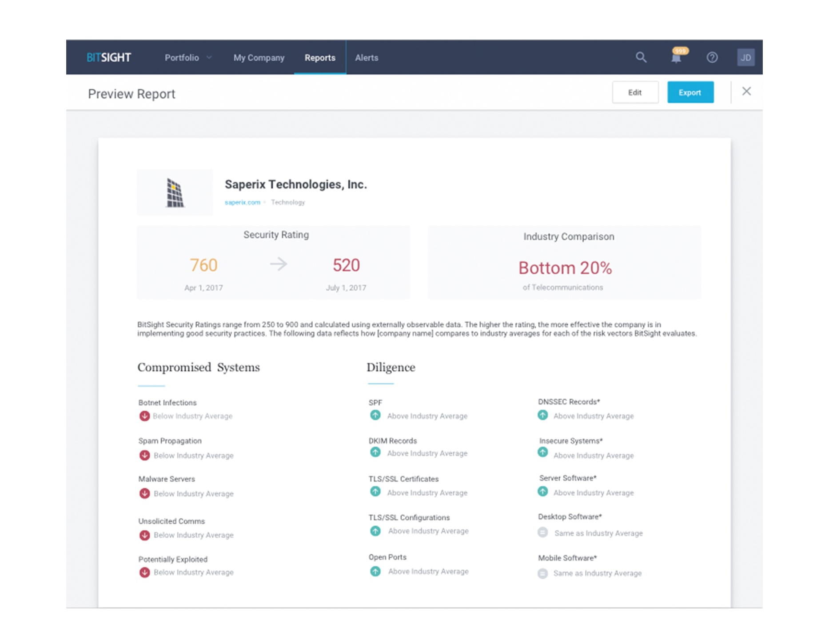The width and height of the screenshot is (829, 644).
Task: Open the JD user avatar menu
Action: [x=745, y=57]
